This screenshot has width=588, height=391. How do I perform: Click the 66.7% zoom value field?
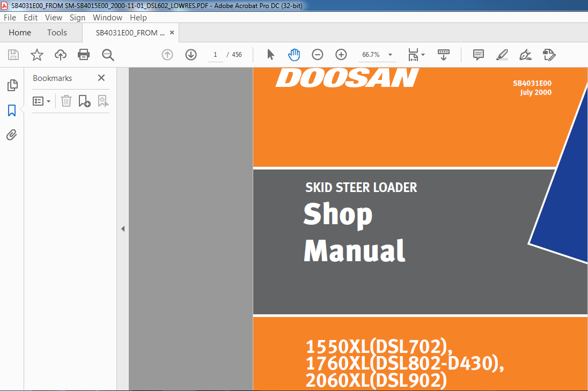pos(371,55)
